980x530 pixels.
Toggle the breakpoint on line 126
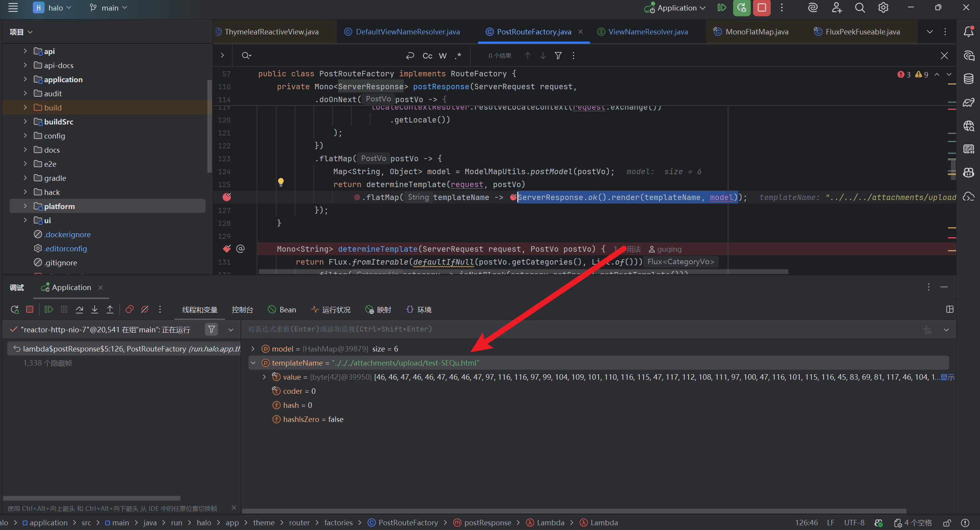[x=227, y=197]
